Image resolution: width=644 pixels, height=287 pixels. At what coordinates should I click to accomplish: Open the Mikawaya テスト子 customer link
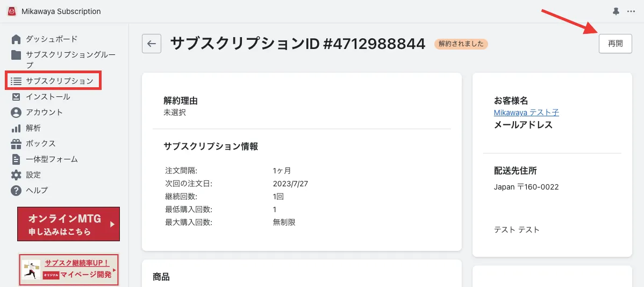[x=526, y=113]
